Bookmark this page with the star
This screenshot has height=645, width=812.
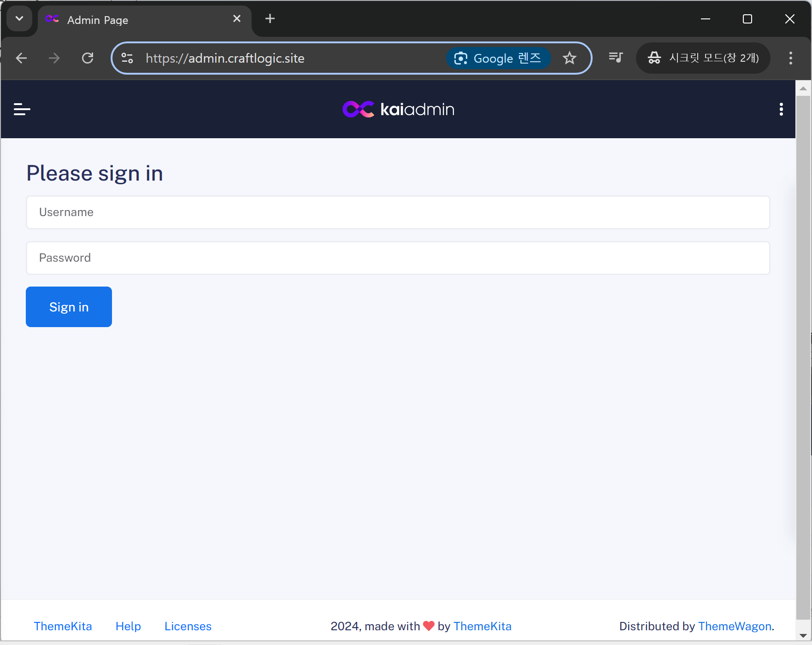[570, 58]
